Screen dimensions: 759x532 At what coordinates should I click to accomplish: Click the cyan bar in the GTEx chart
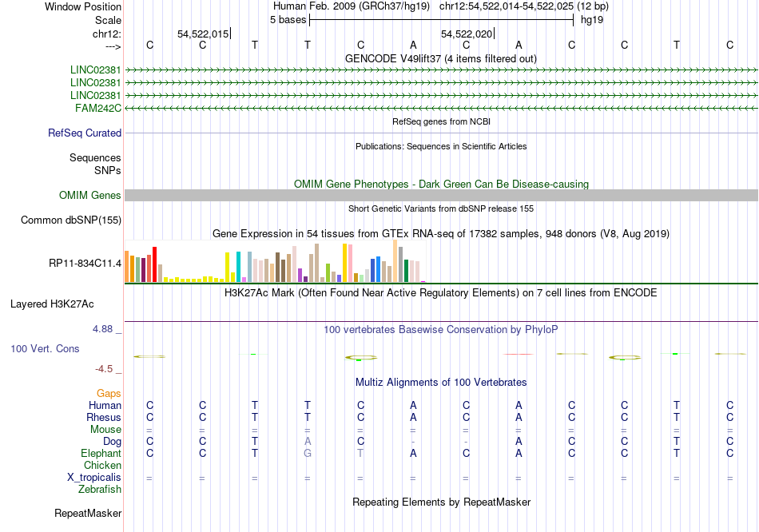pyautogui.click(x=238, y=267)
